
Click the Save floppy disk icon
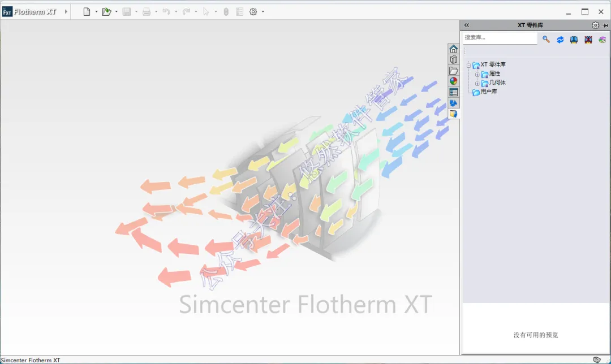pos(127,12)
